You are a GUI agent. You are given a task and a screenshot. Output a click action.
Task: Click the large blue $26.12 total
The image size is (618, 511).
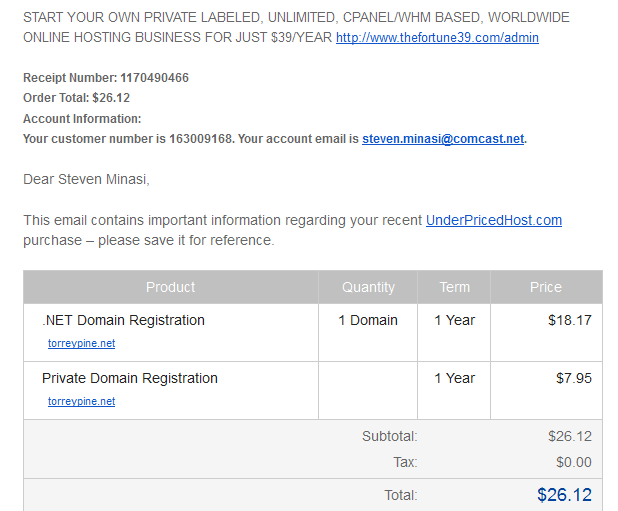[564, 495]
